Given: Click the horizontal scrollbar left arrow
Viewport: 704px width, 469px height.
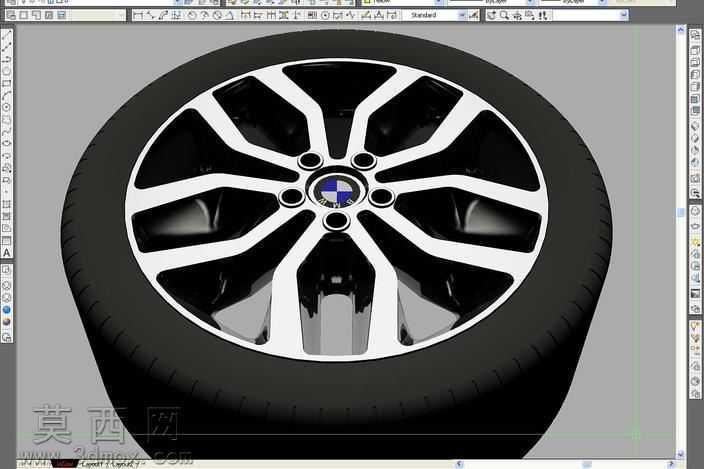Looking at the screenshot, I should pos(459,464).
